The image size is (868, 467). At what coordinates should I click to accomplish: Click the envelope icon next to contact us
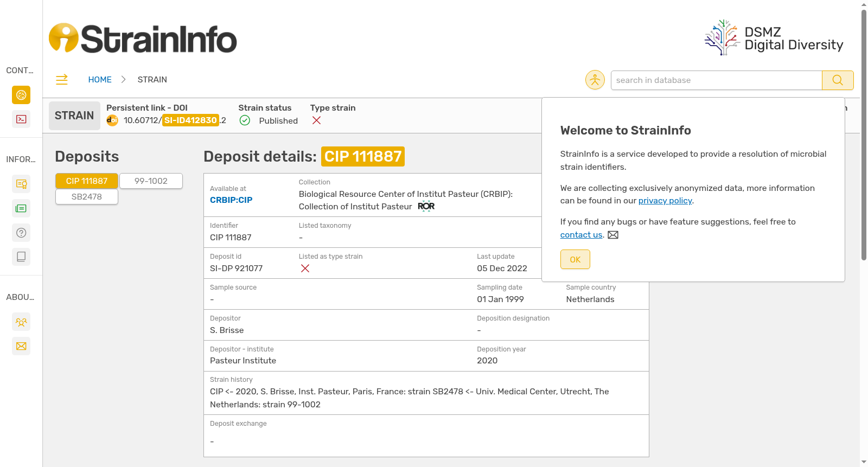613,235
